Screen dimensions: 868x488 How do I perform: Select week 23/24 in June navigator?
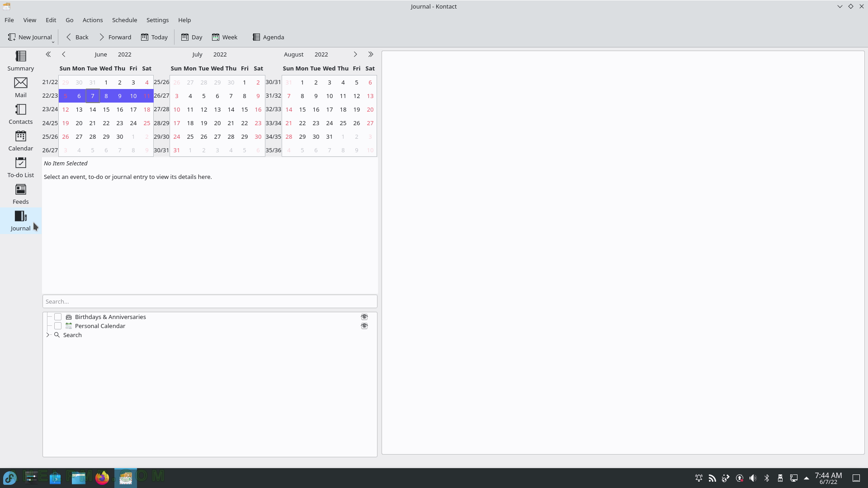(50, 109)
